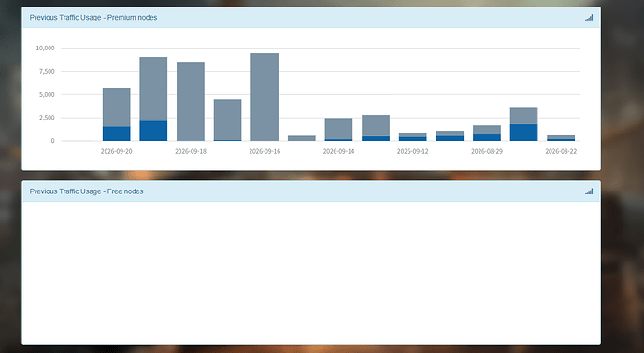Click the gray segment between 2026-09-20 and 2026-09-18

[x=153, y=89]
